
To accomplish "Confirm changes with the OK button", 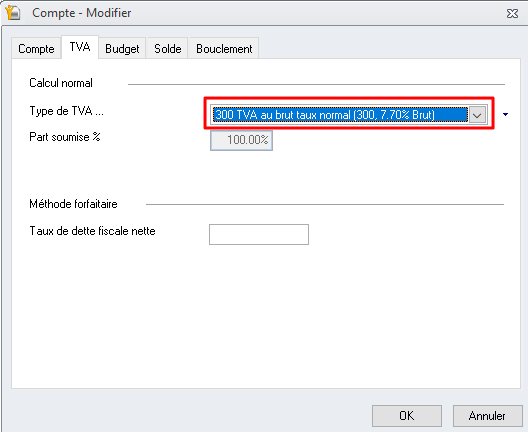I will (407, 416).
